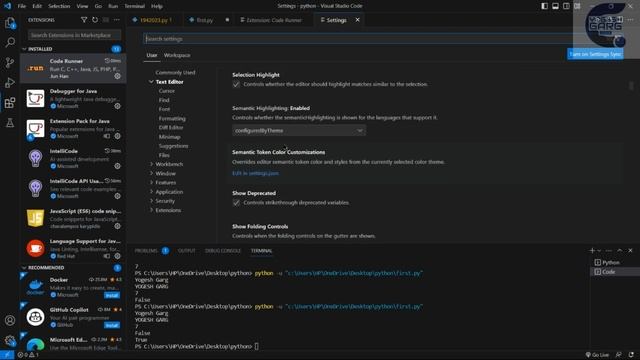Expand the Extensions settings group
Image resolution: width=640 pixels, height=360 pixels.
[151, 210]
